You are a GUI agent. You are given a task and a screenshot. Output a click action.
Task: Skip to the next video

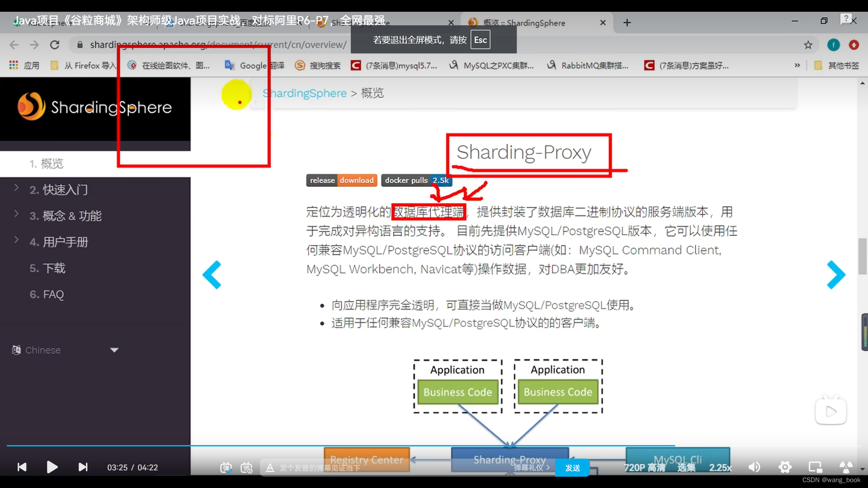pos(83,467)
